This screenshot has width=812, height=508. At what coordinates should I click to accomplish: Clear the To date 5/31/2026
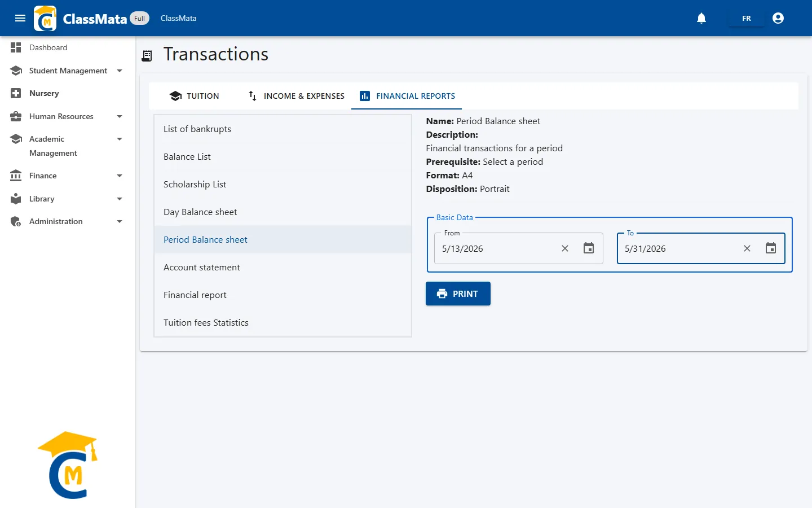point(747,248)
